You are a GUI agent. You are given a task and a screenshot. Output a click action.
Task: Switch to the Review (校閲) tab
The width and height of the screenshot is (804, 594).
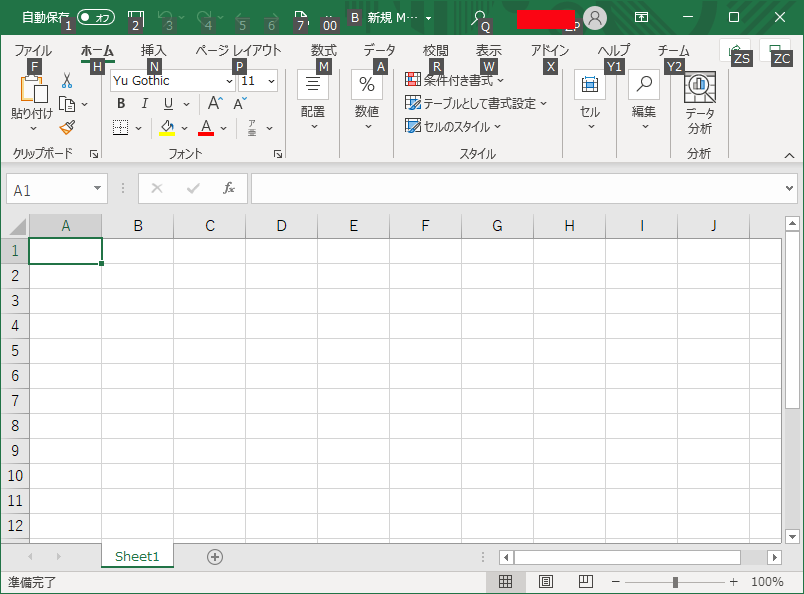pyautogui.click(x=435, y=50)
